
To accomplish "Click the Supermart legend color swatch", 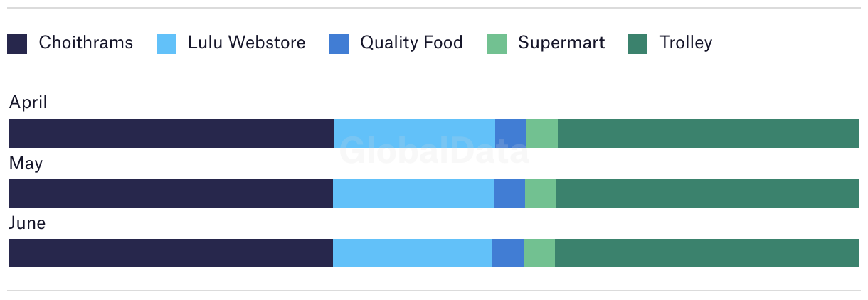I will (497, 44).
